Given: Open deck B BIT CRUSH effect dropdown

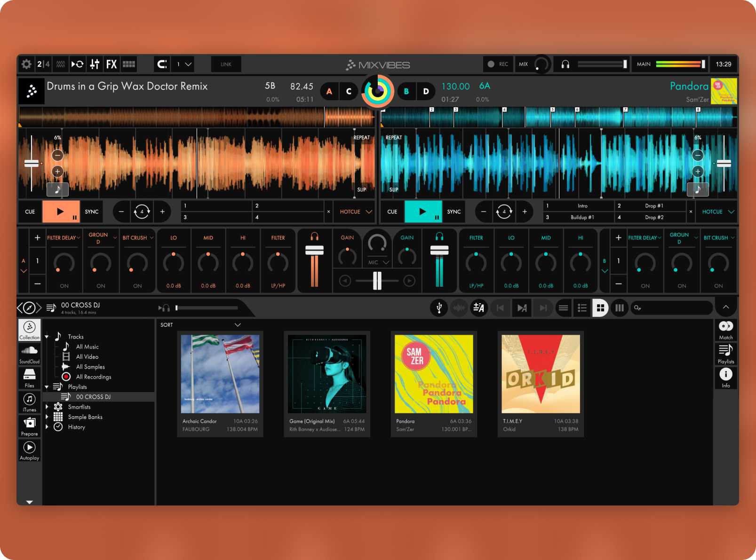Looking at the screenshot, I should click(x=719, y=238).
